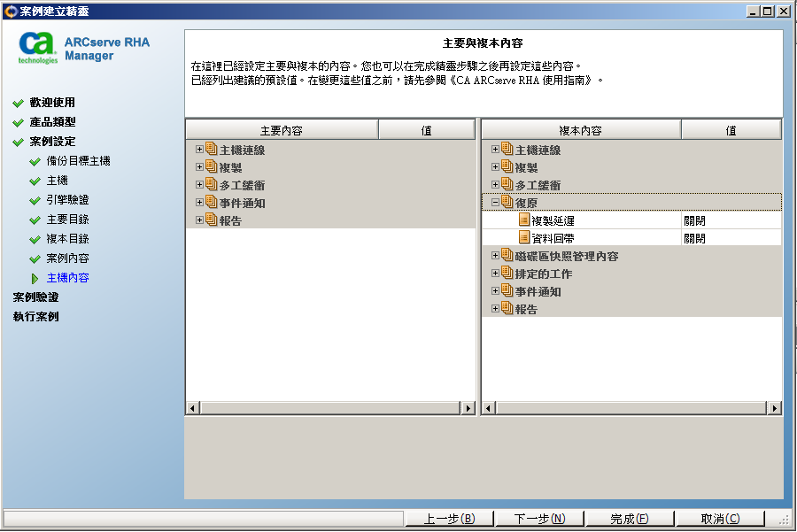Click the 事件通知 folder icon in 複本內容
The height and width of the screenshot is (532, 797).
point(507,290)
